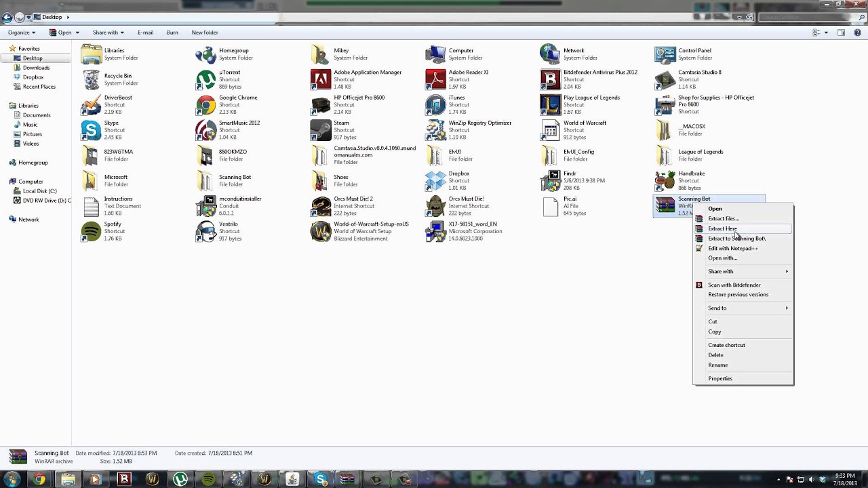Select the µTorrent shortcut icon
Image resolution: width=868 pixels, height=488 pixels.
[x=206, y=79]
